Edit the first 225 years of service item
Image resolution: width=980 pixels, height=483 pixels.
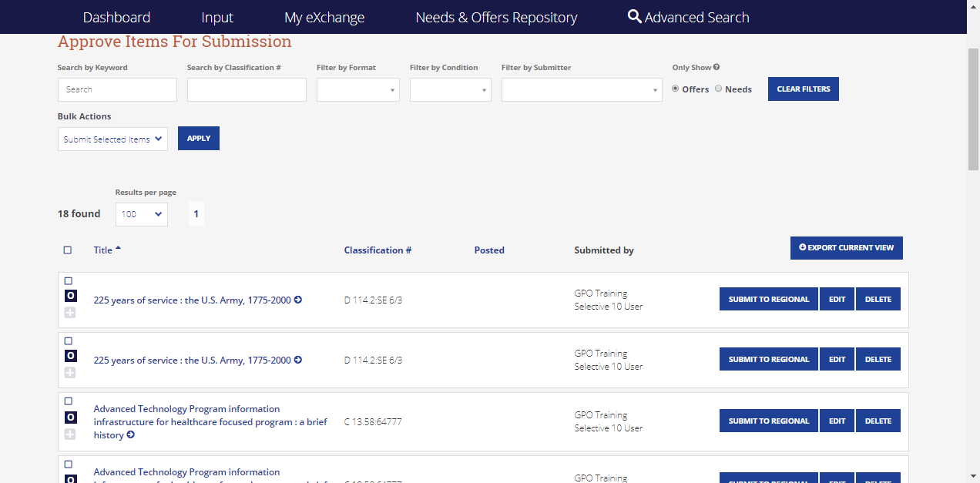[x=837, y=299]
